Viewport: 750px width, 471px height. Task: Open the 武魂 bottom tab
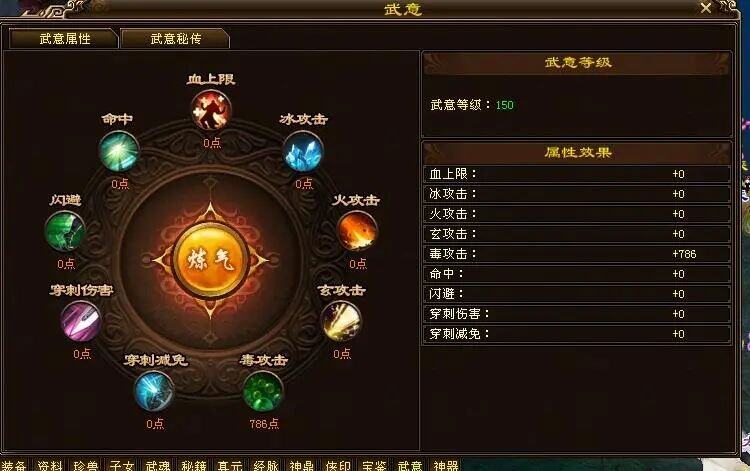coord(158,465)
